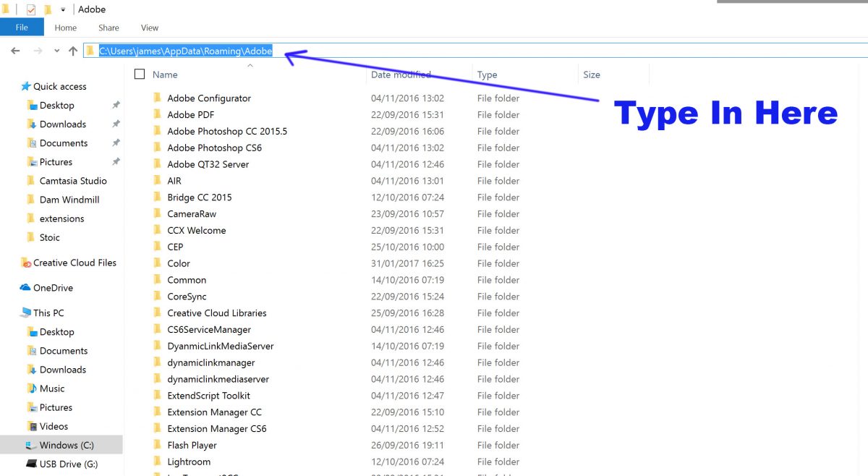Switch to the View ribbon tab

click(x=149, y=27)
